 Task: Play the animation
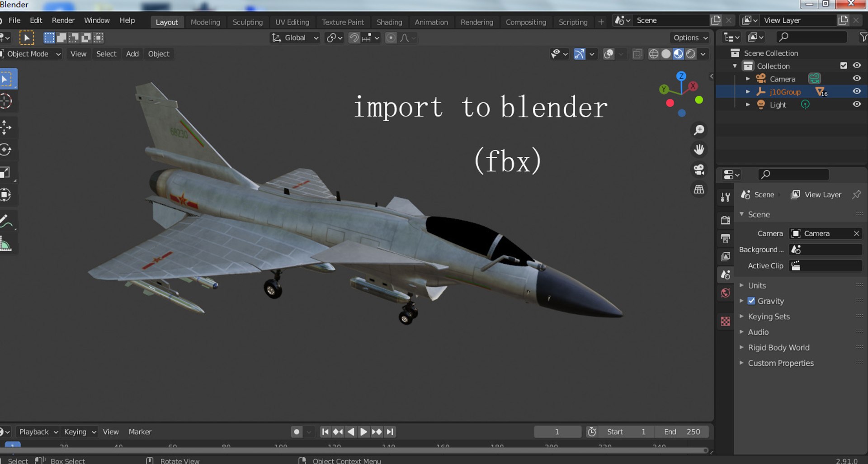pos(363,432)
